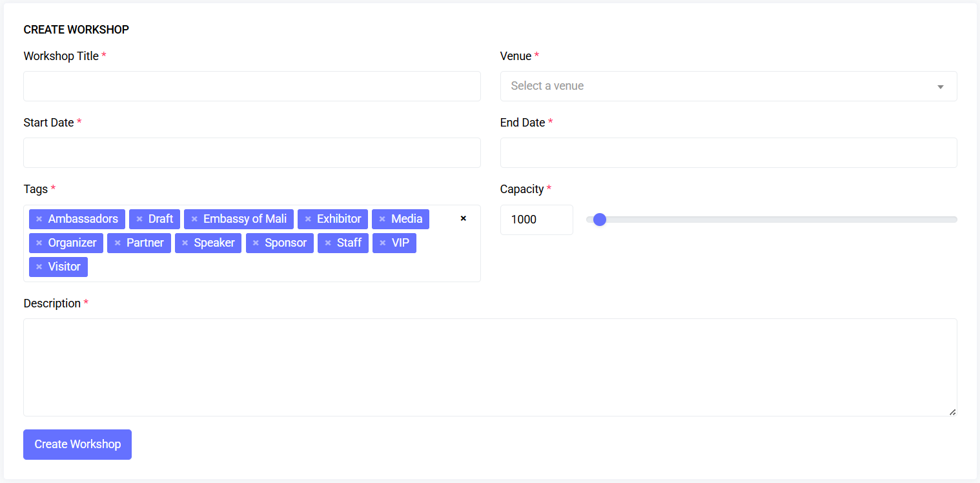Viewport: 980px width, 483px height.
Task: Remove the Staff tag
Action: [328, 243]
